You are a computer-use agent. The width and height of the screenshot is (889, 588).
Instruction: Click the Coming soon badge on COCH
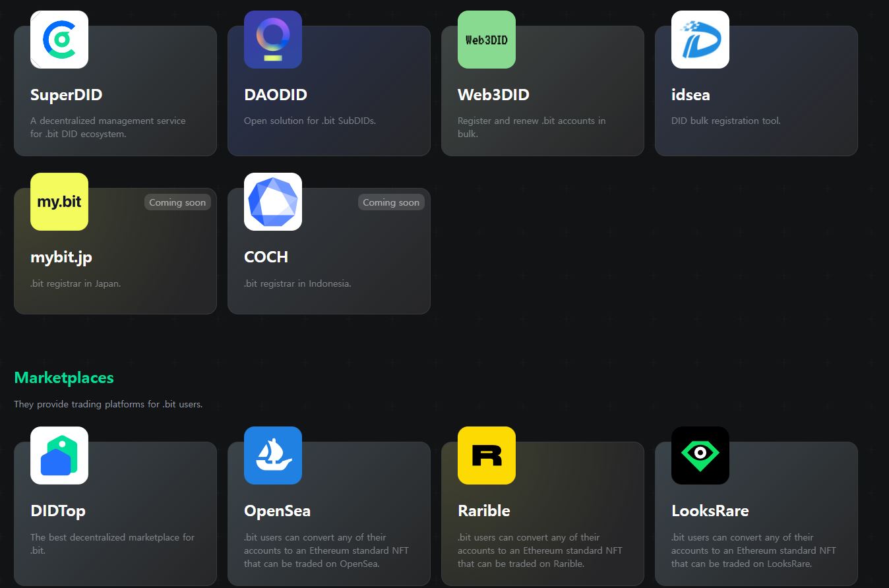coord(391,202)
